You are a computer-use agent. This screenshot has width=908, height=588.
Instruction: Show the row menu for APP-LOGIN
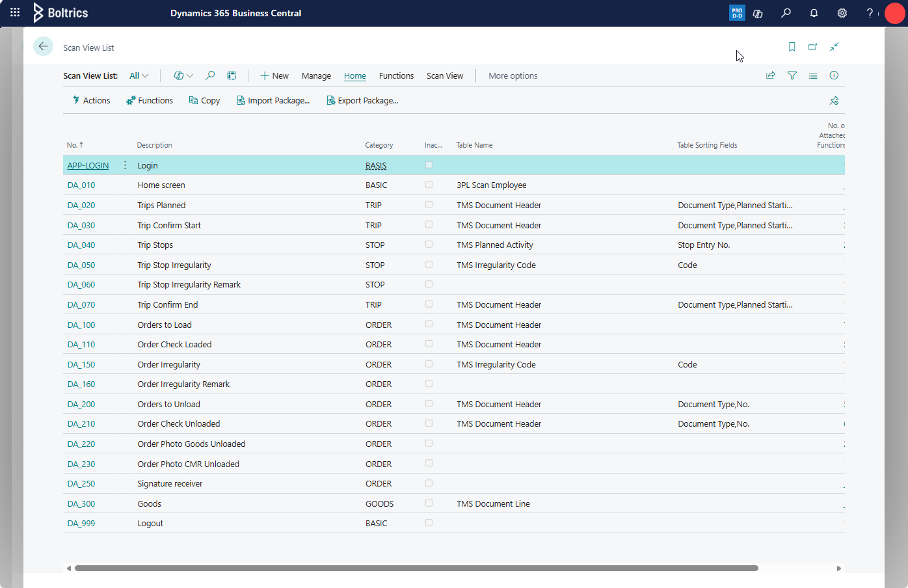125,165
